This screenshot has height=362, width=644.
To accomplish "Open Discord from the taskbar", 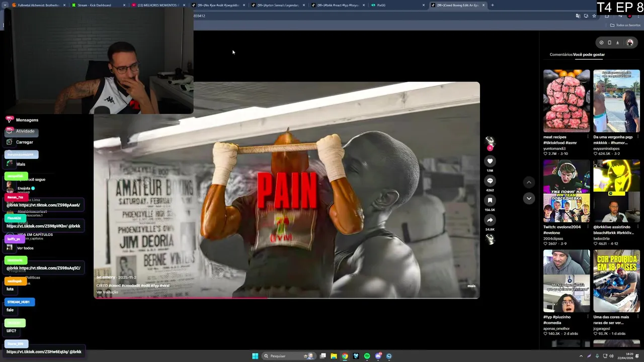I will tap(378, 356).
